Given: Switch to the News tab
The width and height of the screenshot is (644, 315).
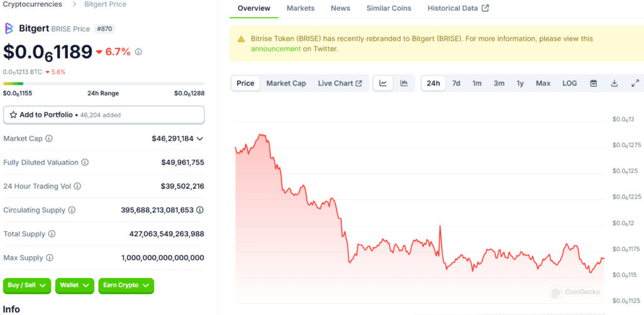Looking at the screenshot, I should [x=340, y=8].
